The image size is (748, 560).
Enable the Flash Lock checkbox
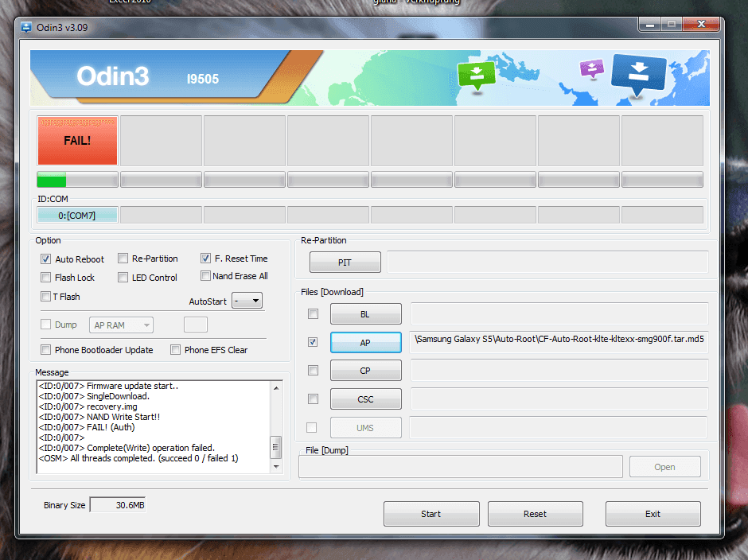[46, 278]
